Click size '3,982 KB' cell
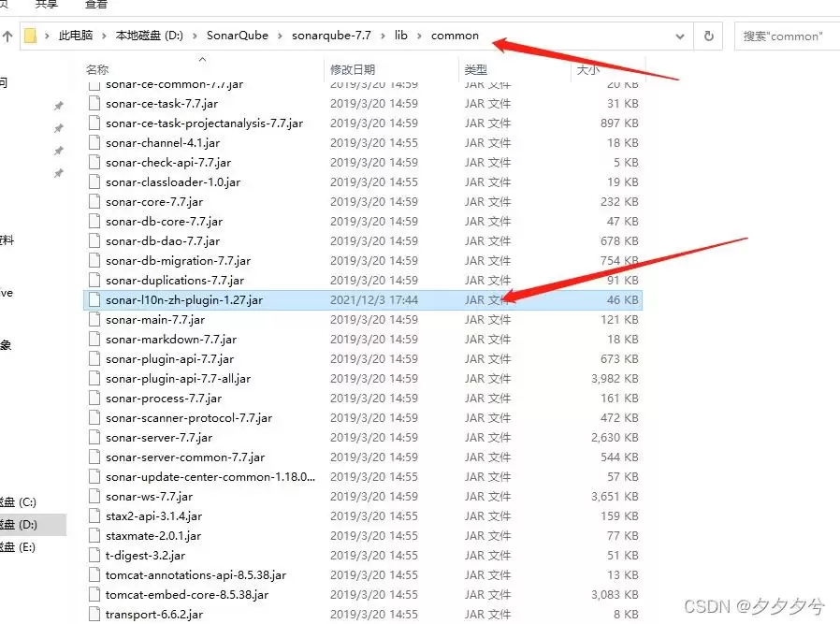 click(x=615, y=379)
